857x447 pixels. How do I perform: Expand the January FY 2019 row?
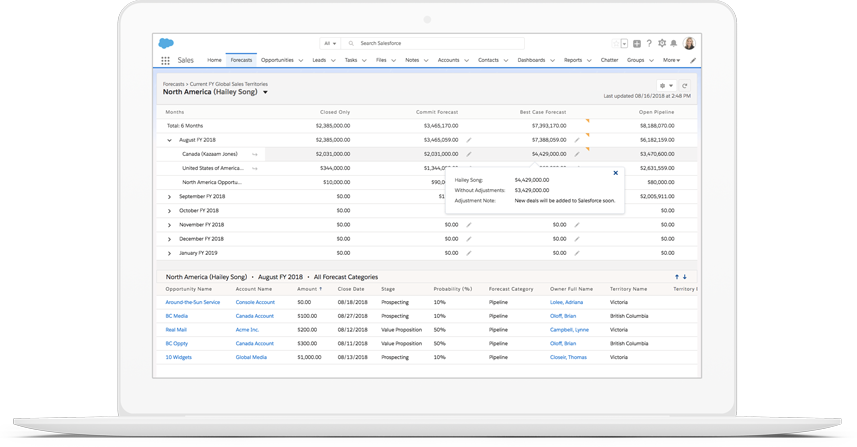pyautogui.click(x=169, y=253)
